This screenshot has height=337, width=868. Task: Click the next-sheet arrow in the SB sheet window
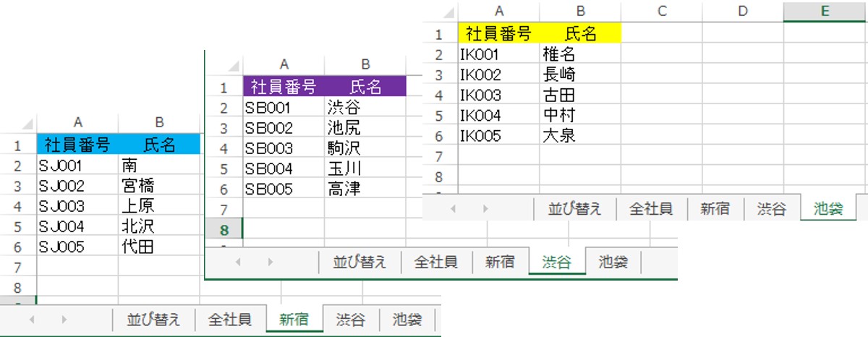pos(271,262)
